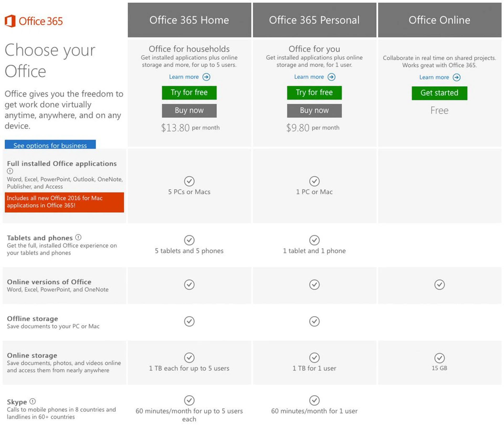
Task: Click arrow icon next to Office Online Learn more
Action: coord(457,78)
